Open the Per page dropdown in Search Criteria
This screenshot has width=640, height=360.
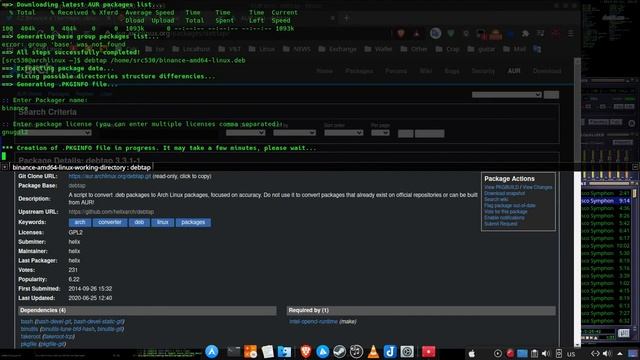point(380,133)
